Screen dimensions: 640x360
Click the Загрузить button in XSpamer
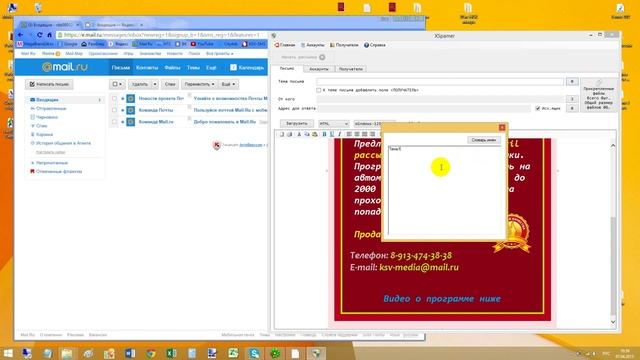[297, 123]
